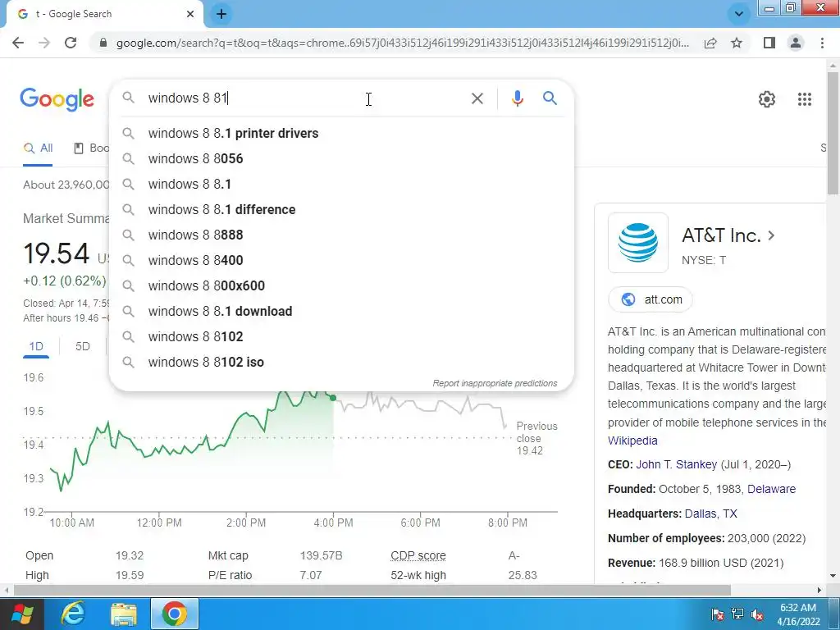This screenshot has height=630, width=840.
Task: Click the Chrome taskbar icon
Action: (175, 614)
